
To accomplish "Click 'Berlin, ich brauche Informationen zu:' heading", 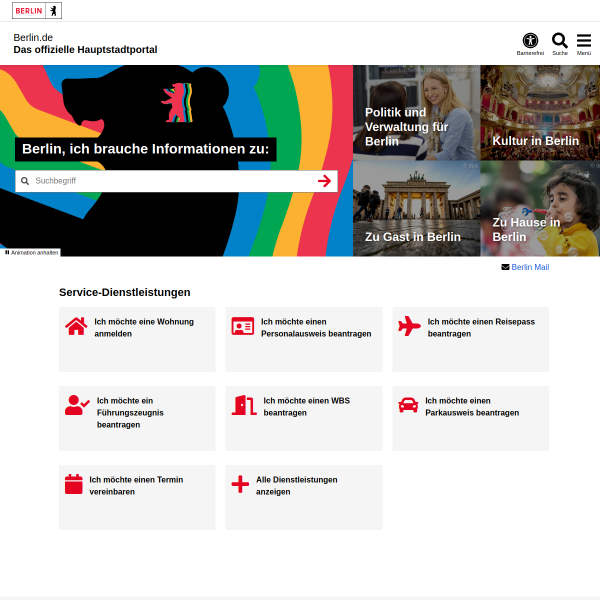I will click(x=145, y=149).
